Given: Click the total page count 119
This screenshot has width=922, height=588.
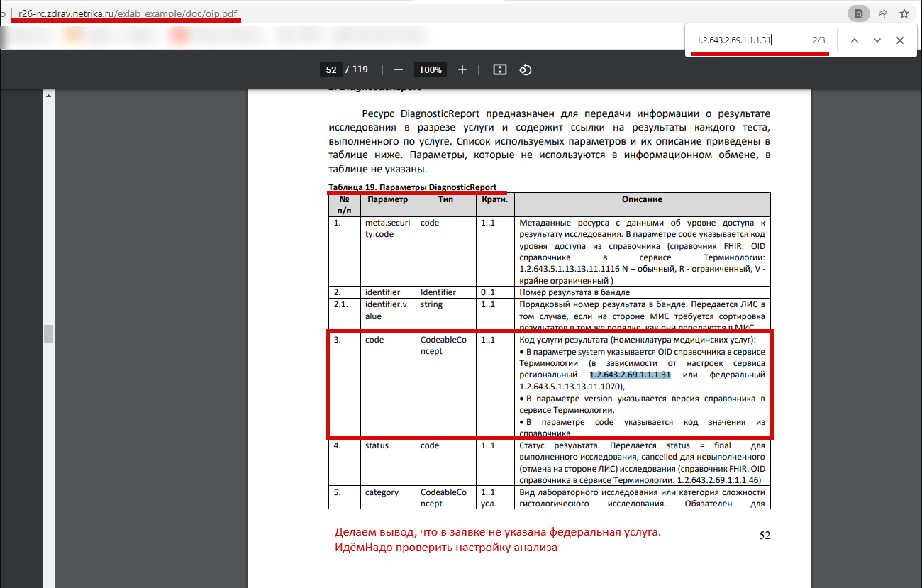Looking at the screenshot, I should [x=360, y=70].
